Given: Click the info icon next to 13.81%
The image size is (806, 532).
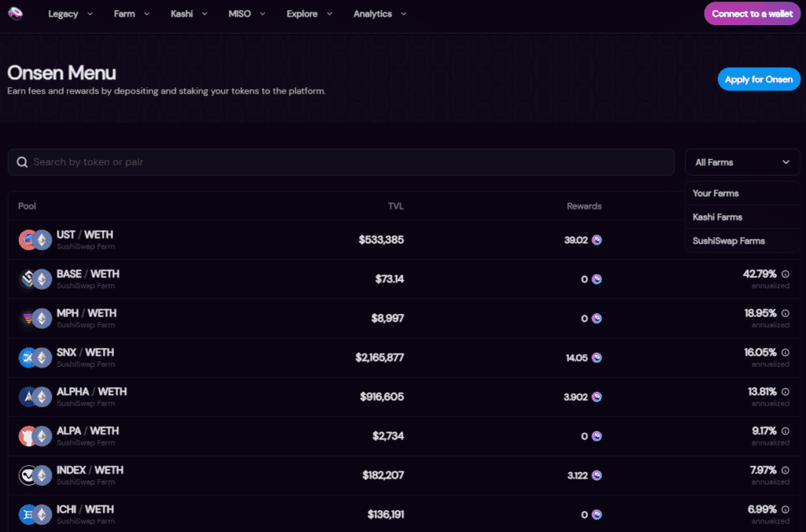Looking at the screenshot, I should 786,392.
